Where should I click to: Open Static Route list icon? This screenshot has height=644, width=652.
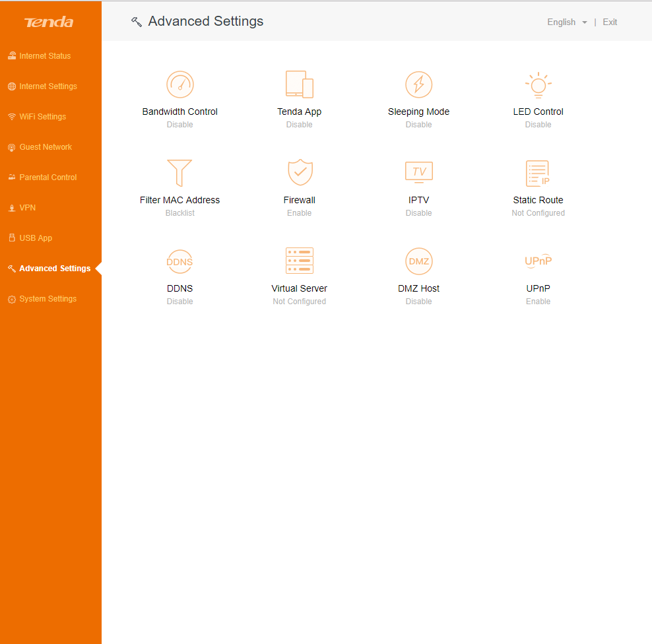click(538, 173)
